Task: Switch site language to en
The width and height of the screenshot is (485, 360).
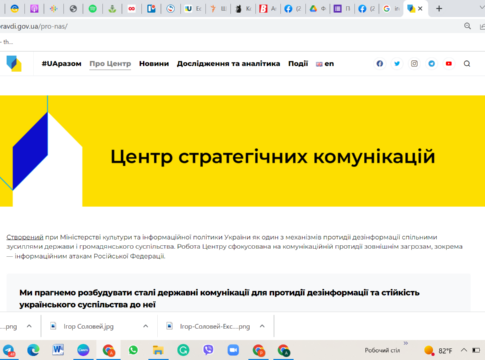Action: coord(325,64)
